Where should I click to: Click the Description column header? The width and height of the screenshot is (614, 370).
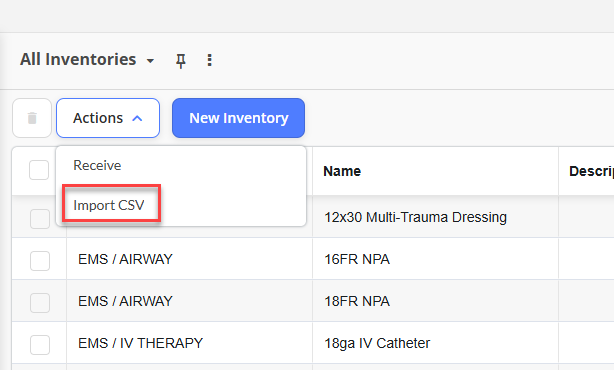[x=591, y=171]
